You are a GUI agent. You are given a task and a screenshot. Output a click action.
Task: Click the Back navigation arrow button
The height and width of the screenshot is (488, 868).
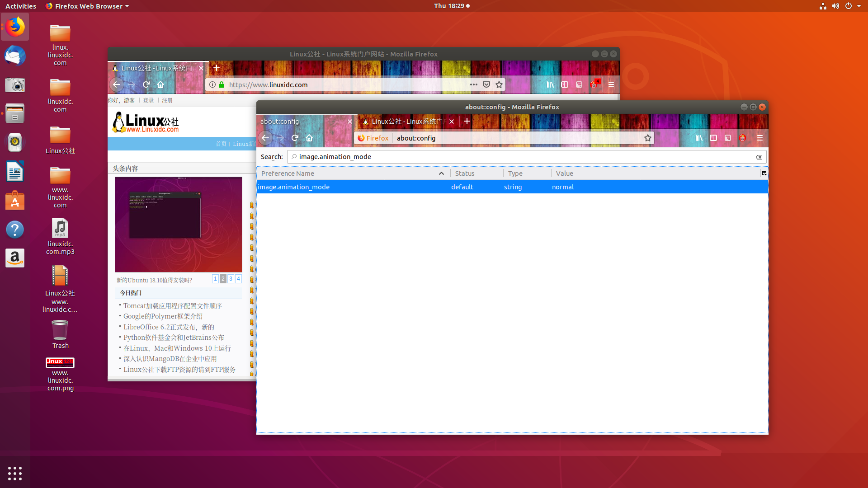click(x=264, y=138)
